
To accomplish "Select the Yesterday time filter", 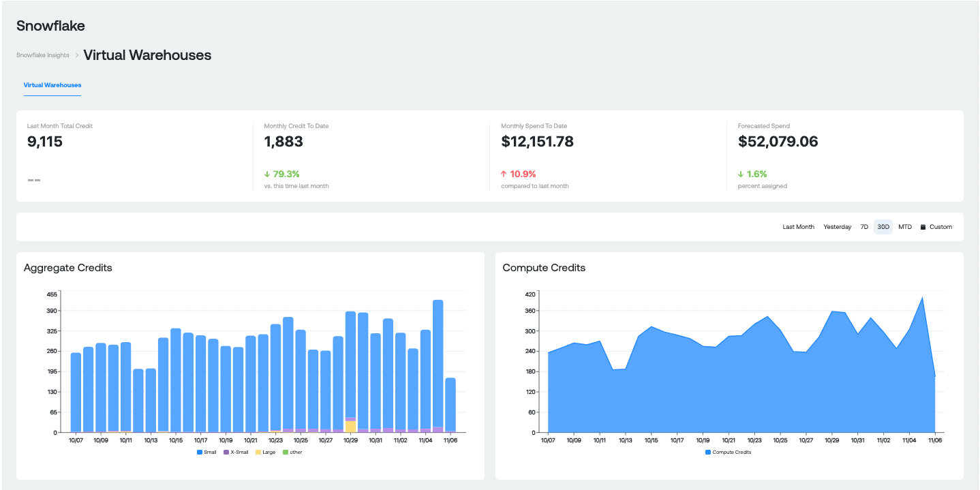I will point(838,227).
